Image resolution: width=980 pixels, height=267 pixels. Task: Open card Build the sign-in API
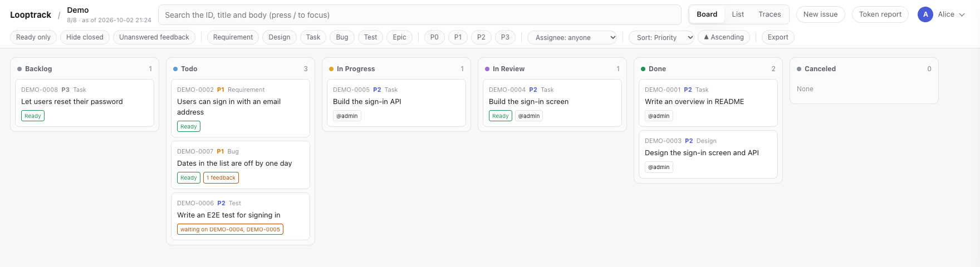(396, 103)
